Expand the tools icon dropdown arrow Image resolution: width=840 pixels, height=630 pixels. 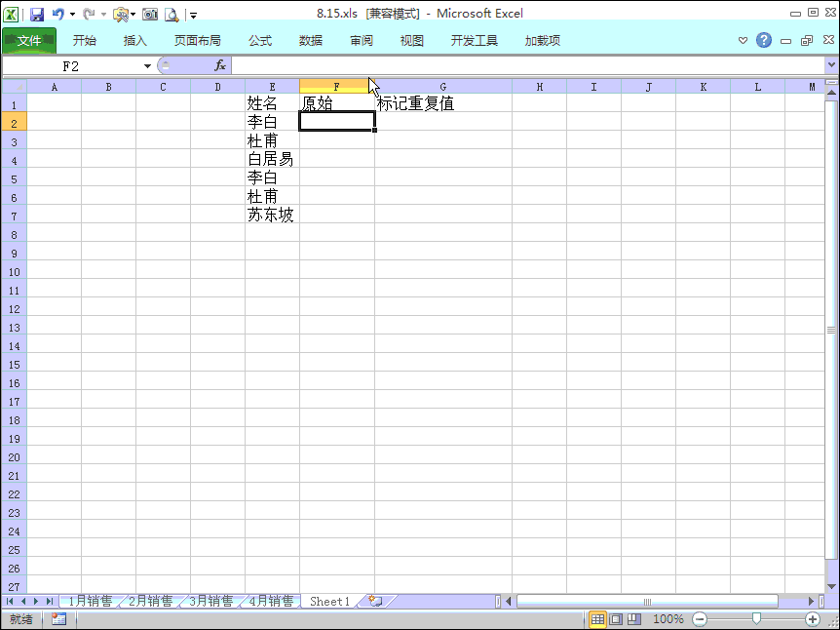coord(133,15)
